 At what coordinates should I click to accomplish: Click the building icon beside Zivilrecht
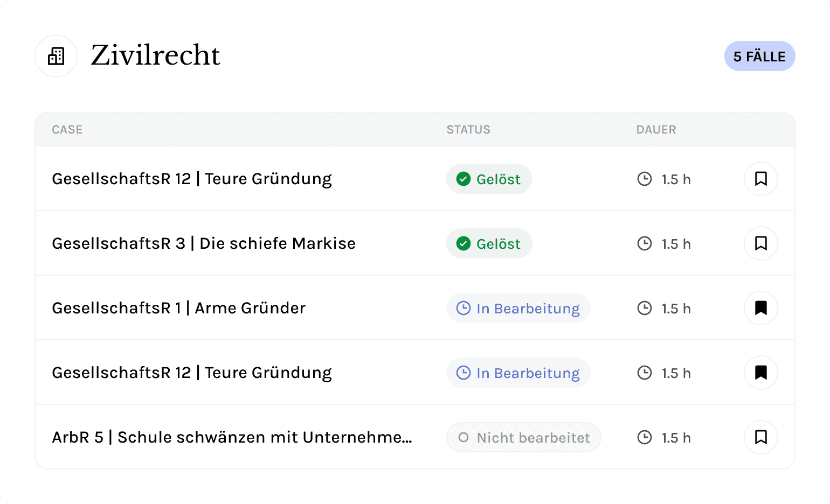56,56
